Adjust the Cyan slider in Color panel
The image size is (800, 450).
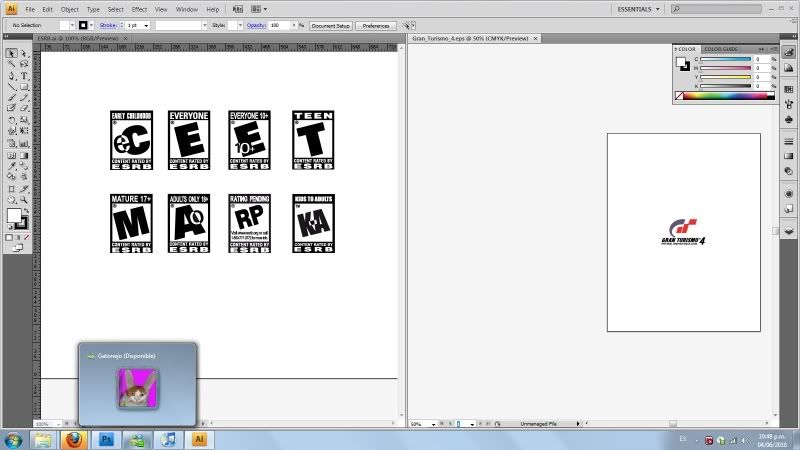[x=725, y=59]
